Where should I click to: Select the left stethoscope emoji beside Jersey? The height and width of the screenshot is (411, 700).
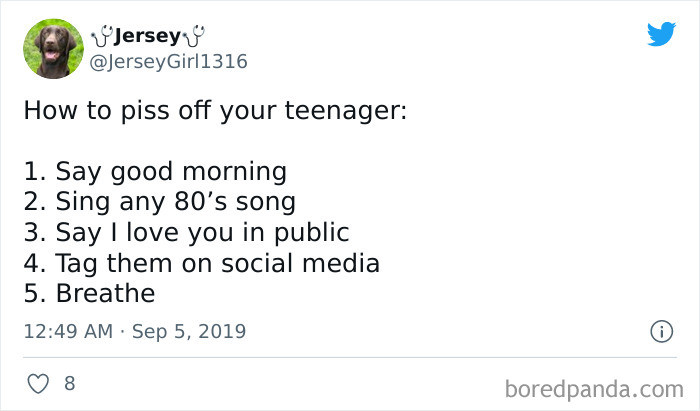[x=102, y=36]
